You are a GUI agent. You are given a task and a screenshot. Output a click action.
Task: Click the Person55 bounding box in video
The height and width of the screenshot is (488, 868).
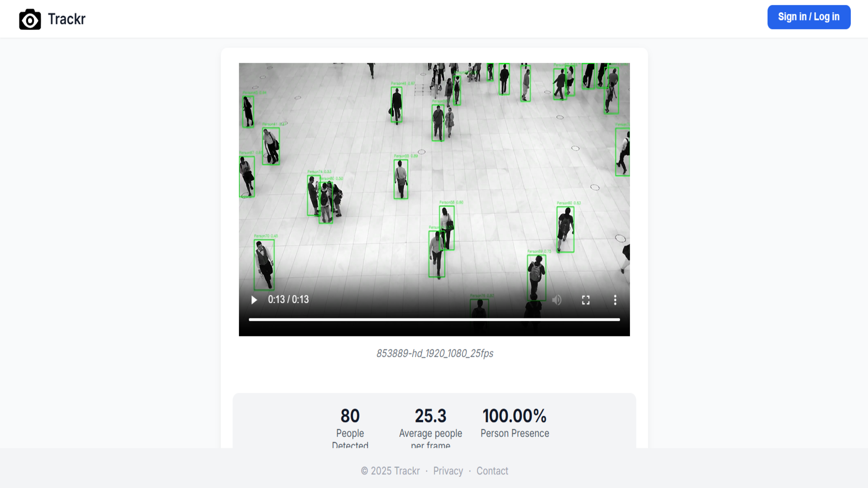pos(401,179)
